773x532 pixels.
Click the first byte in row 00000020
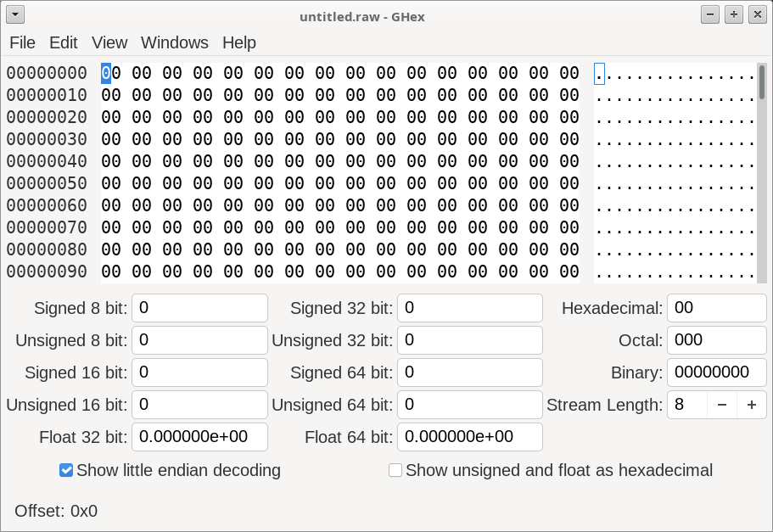click(x=111, y=117)
